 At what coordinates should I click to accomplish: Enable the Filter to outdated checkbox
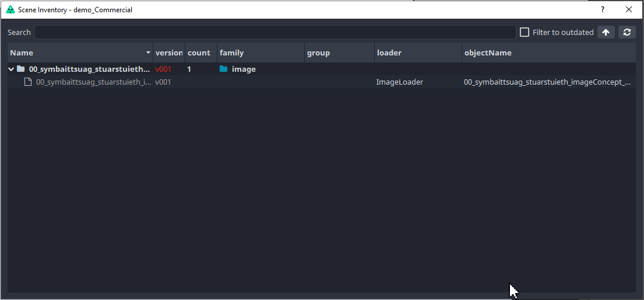pos(525,33)
